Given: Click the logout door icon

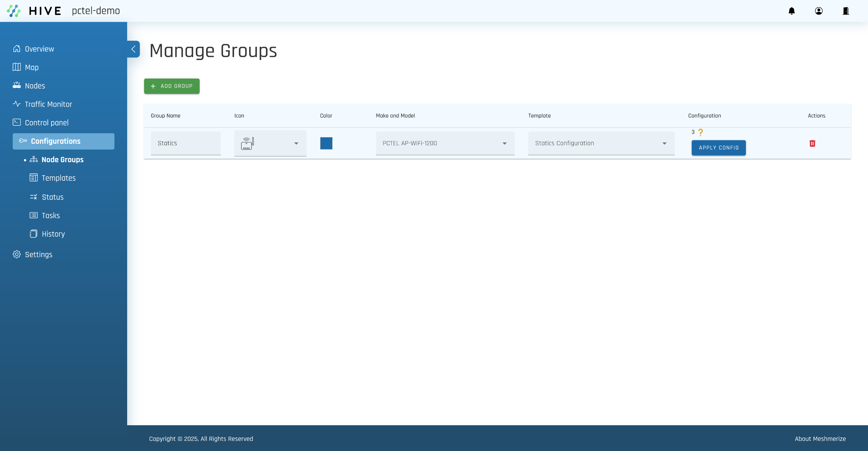Looking at the screenshot, I should click(846, 11).
